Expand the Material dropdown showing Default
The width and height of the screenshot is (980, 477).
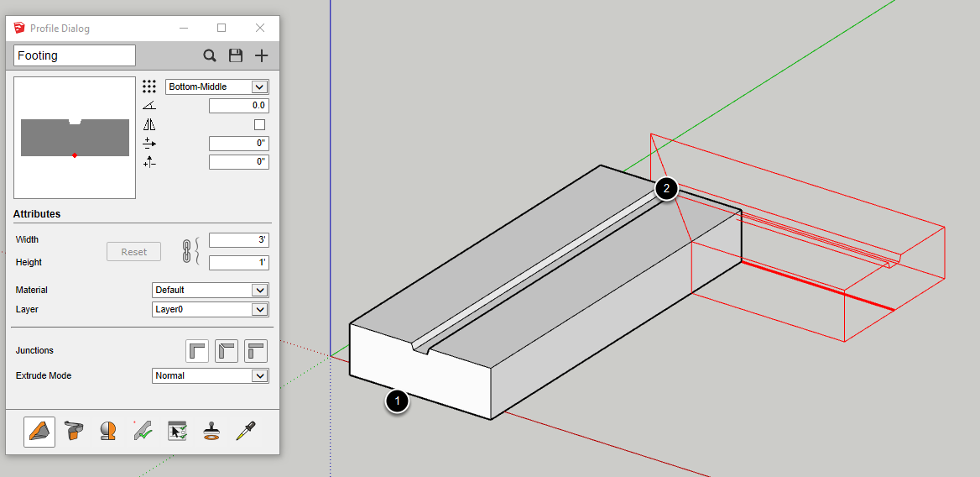211,290
